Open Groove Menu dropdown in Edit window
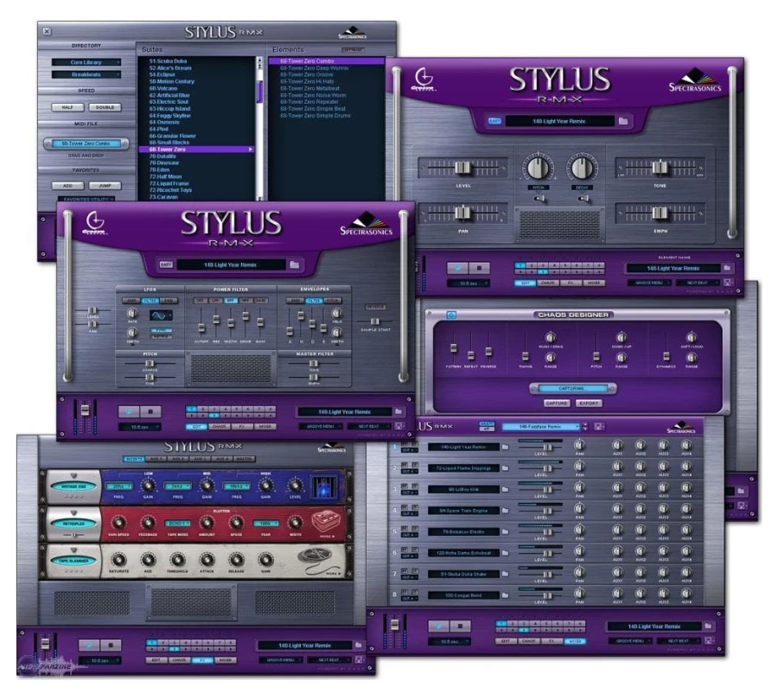The width and height of the screenshot is (778, 700). click(x=321, y=426)
